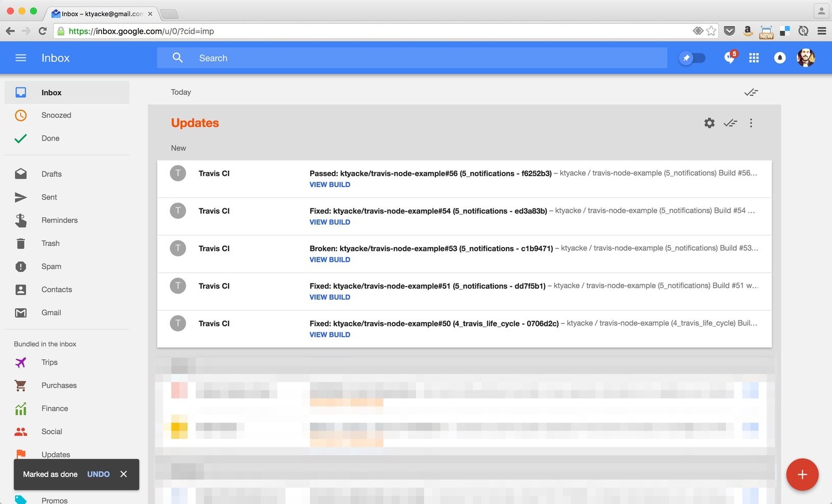Screen dimensions: 832x504
Task: Dismiss the Marked as done toast
Action: (x=124, y=474)
